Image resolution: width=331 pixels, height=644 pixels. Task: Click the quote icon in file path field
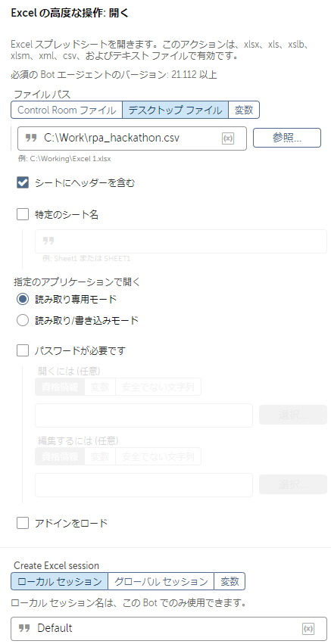[x=31, y=138]
